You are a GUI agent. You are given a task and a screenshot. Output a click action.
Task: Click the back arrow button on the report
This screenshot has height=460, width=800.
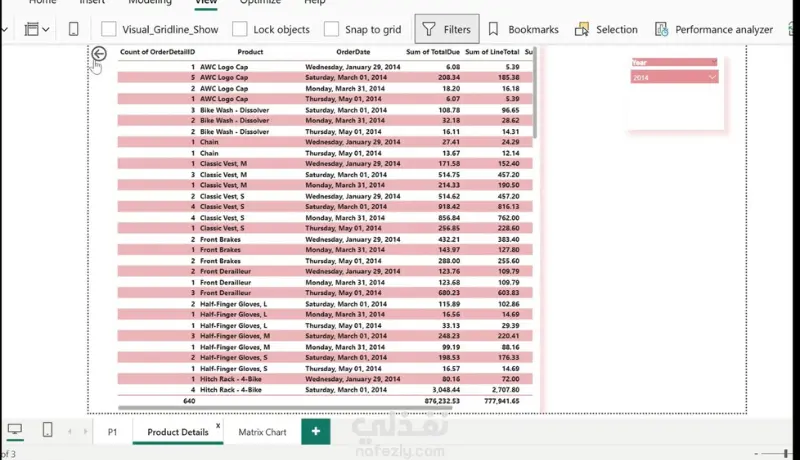(x=99, y=54)
